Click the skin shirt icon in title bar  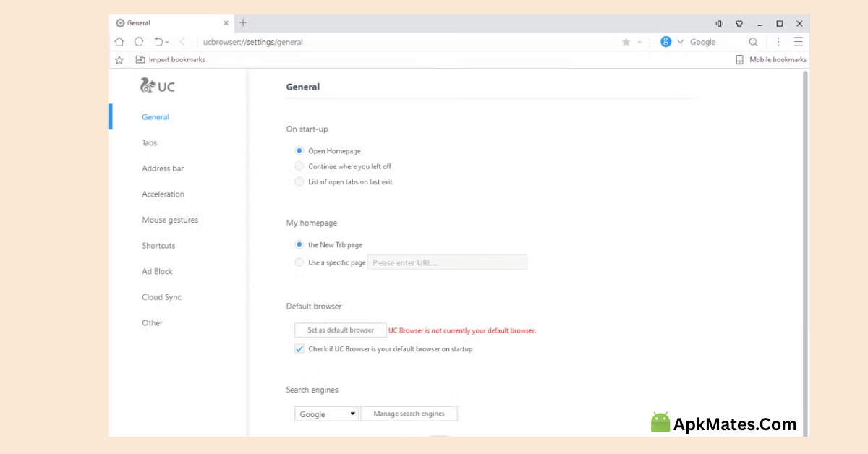[739, 23]
